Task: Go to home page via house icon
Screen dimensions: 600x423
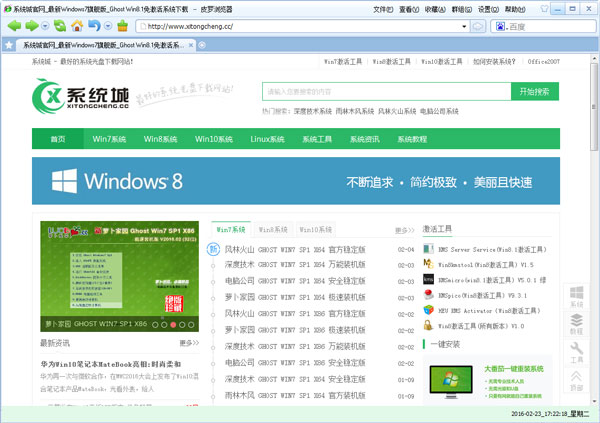Action: [x=77, y=26]
